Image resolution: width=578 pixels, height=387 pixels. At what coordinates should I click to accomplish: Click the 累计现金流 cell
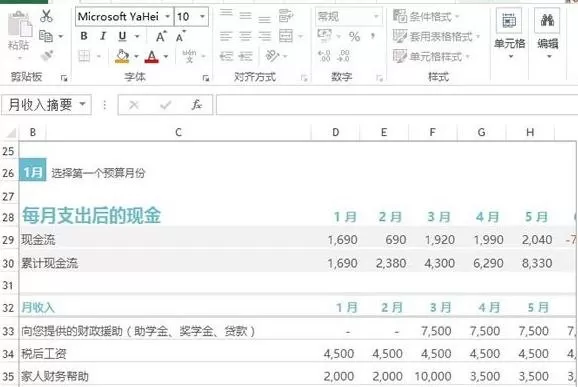pyautogui.click(x=49, y=263)
